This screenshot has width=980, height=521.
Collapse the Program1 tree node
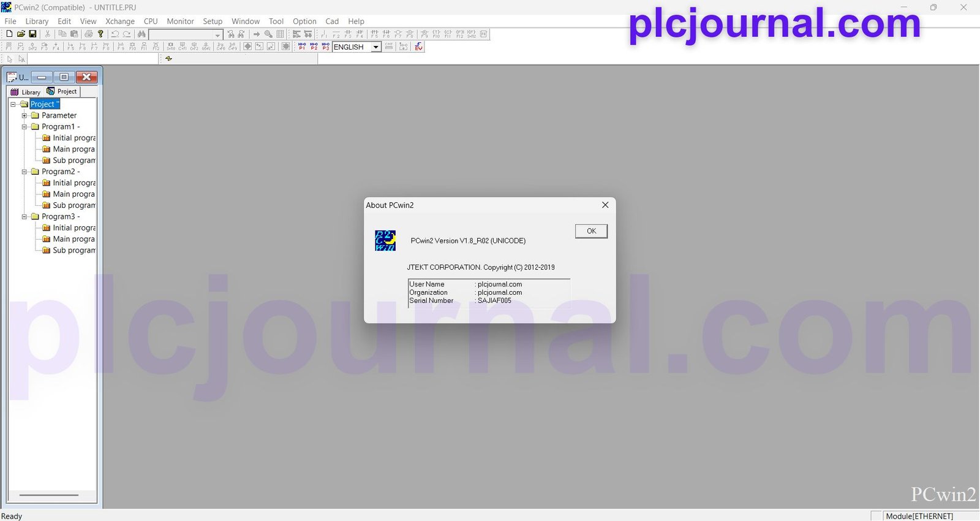24,127
